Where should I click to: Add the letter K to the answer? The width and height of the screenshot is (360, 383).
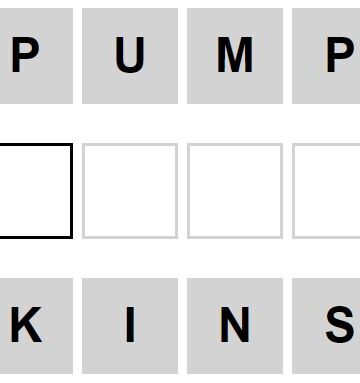(x=36, y=326)
